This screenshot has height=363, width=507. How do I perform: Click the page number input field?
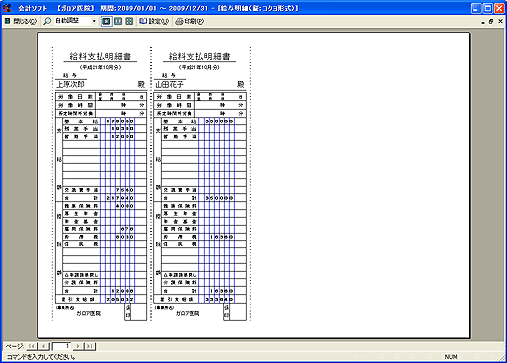point(61,346)
